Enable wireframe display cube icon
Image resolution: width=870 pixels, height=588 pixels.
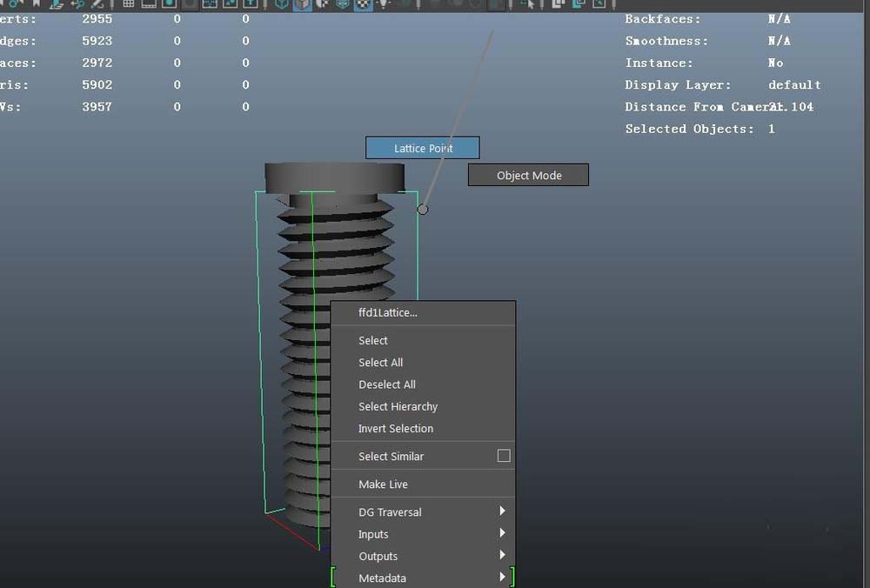282,3
